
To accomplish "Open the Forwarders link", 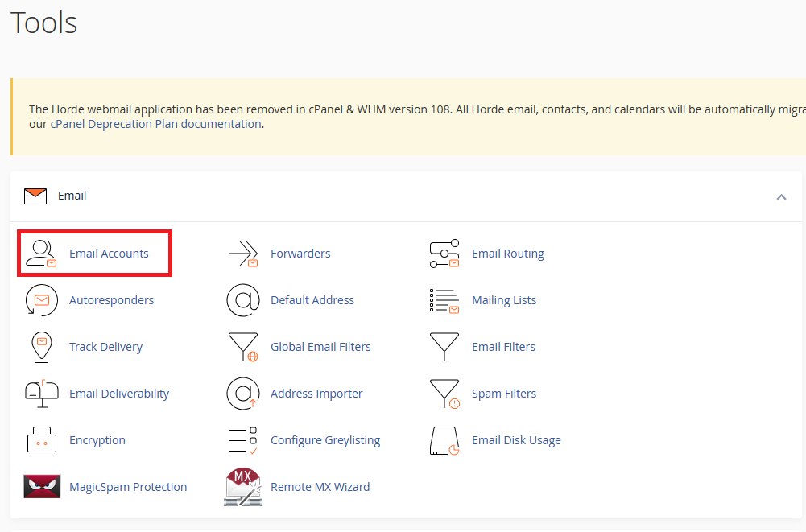I will click(300, 254).
